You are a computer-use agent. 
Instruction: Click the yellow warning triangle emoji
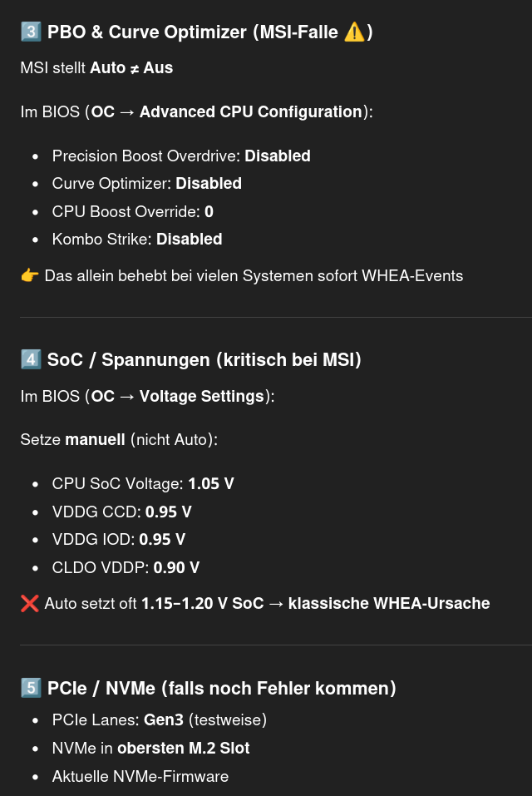point(354,32)
